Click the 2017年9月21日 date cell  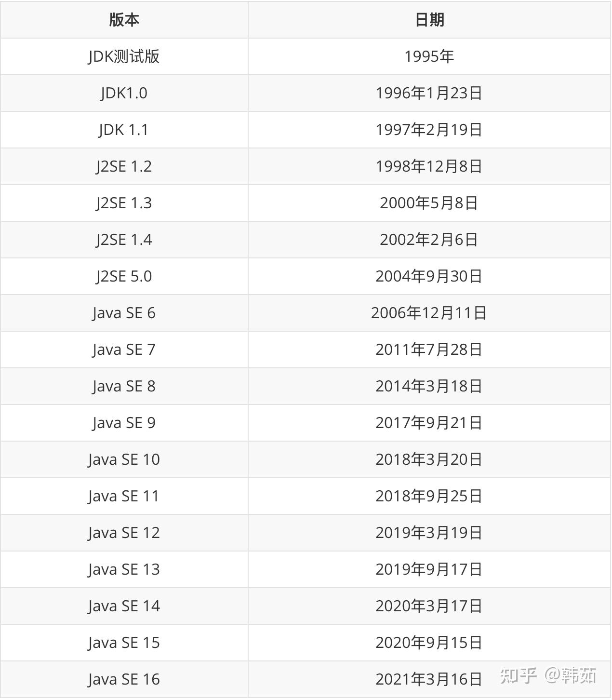click(429, 423)
